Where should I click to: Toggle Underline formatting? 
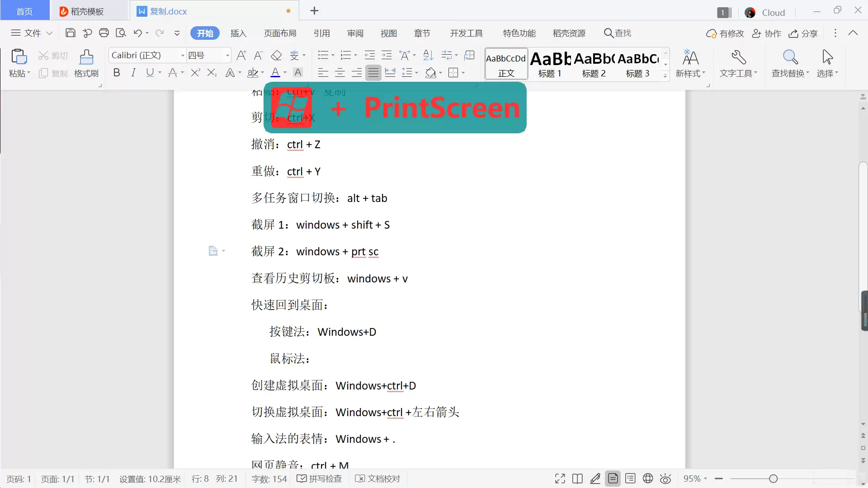pos(150,72)
